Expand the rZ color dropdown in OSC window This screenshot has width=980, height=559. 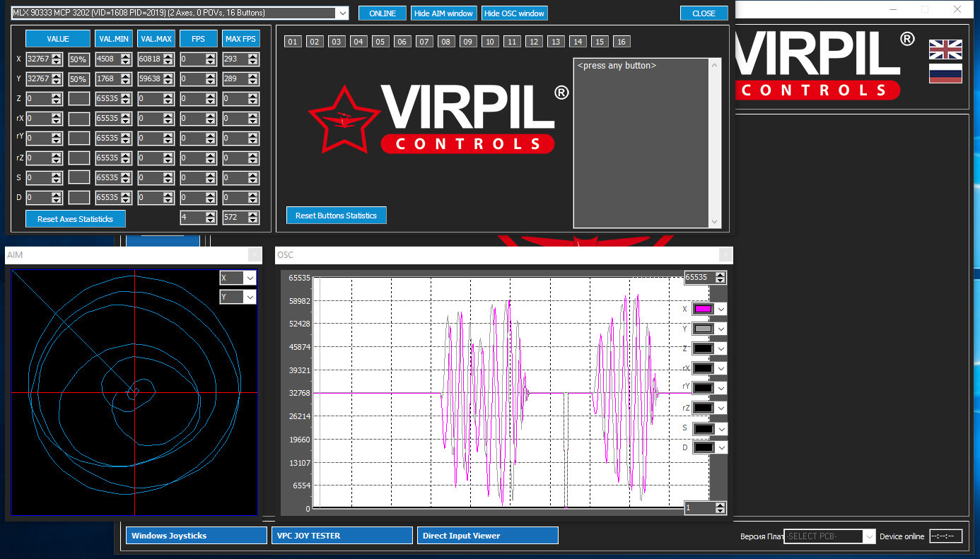pos(721,408)
